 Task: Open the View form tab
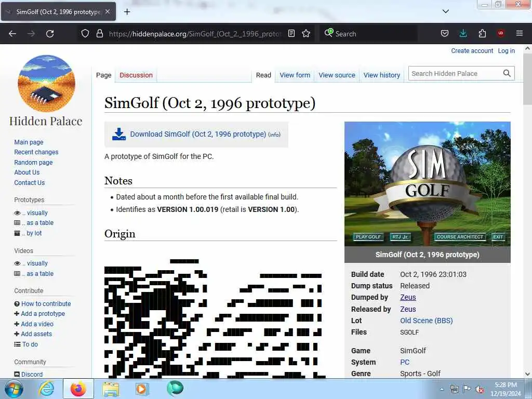(x=295, y=75)
